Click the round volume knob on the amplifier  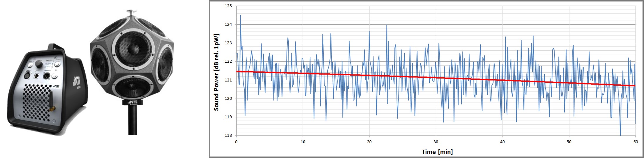pos(38,64)
